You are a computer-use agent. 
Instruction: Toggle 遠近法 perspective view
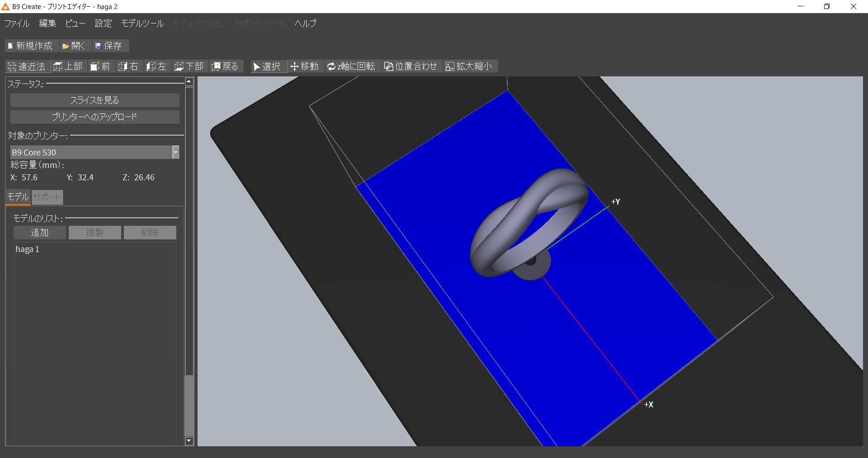tap(27, 67)
